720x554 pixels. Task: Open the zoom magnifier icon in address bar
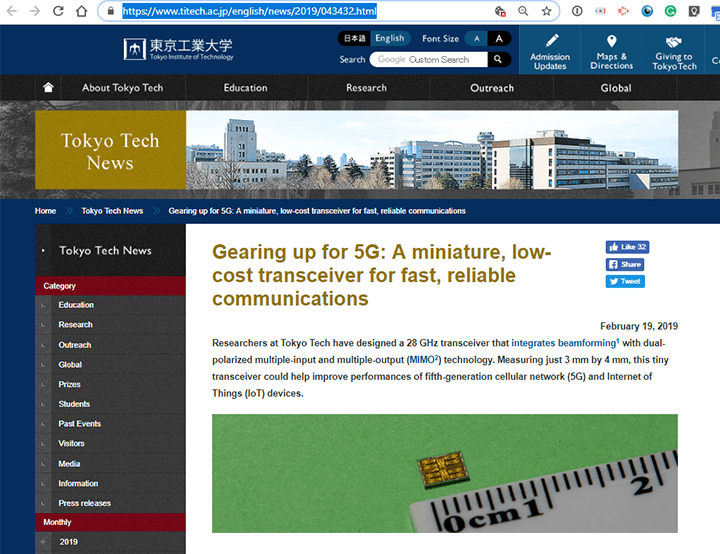(523, 11)
